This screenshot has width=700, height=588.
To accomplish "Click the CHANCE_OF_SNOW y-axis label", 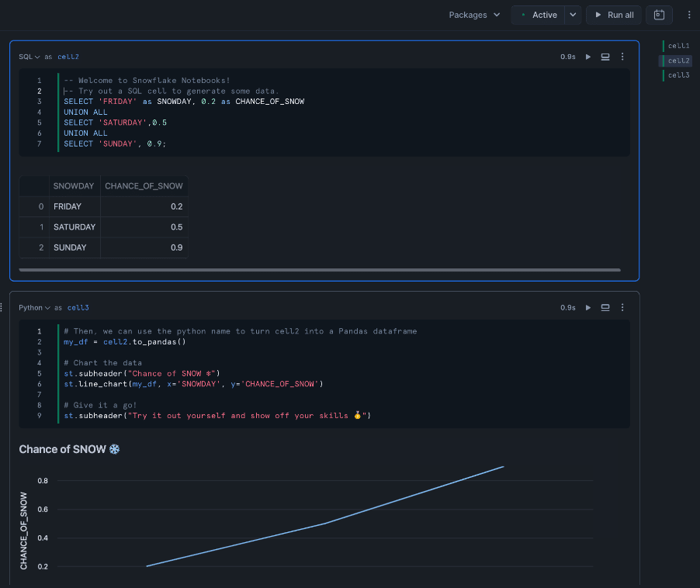I will pos(23,531).
